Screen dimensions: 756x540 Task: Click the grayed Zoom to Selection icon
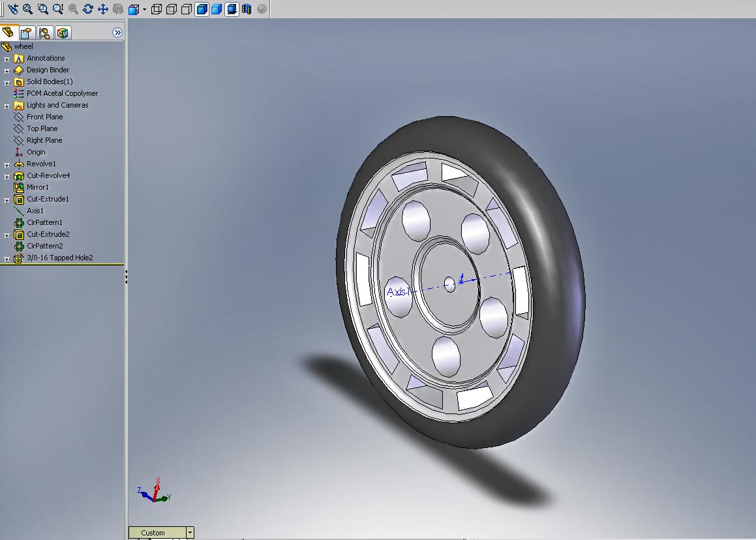coord(73,8)
